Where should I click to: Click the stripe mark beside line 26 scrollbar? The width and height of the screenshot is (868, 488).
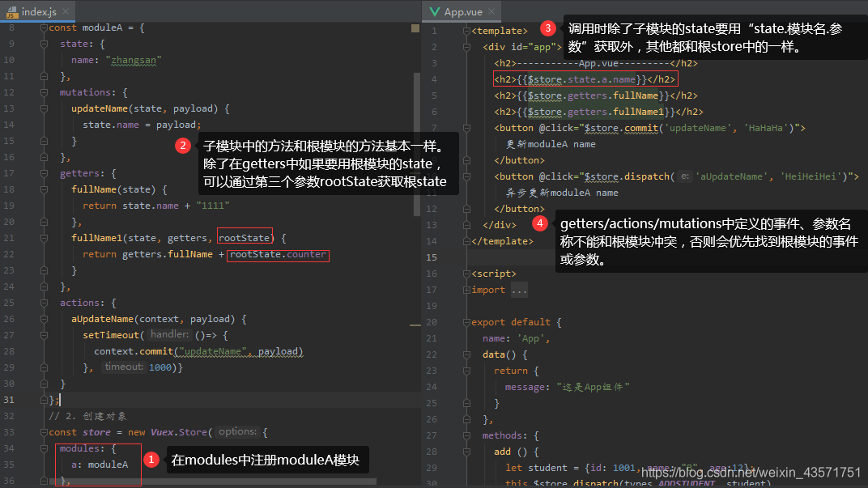415,325
